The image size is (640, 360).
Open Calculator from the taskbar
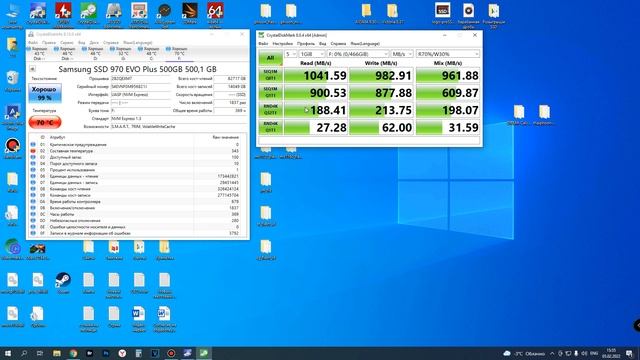[x=138, y=353]
